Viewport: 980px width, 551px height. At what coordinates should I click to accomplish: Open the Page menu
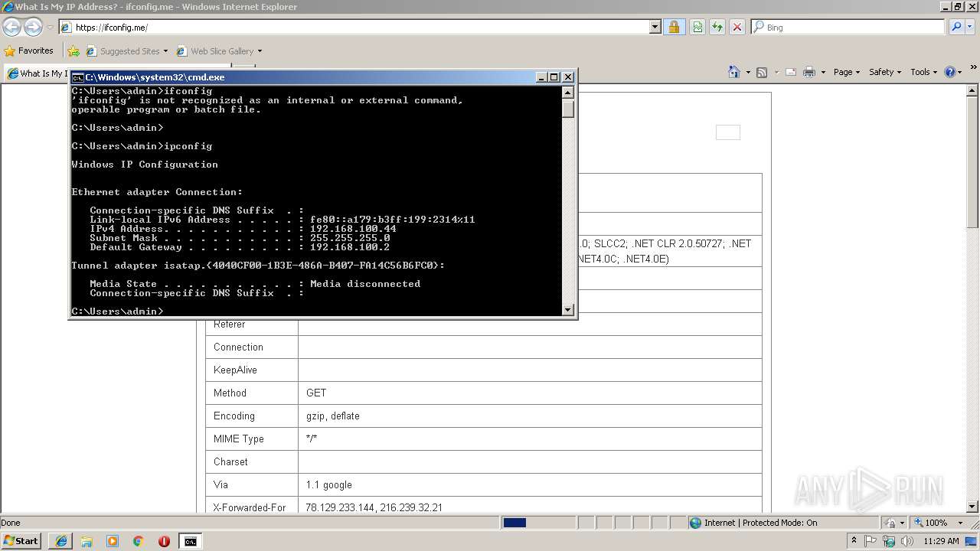coord(846,72)
